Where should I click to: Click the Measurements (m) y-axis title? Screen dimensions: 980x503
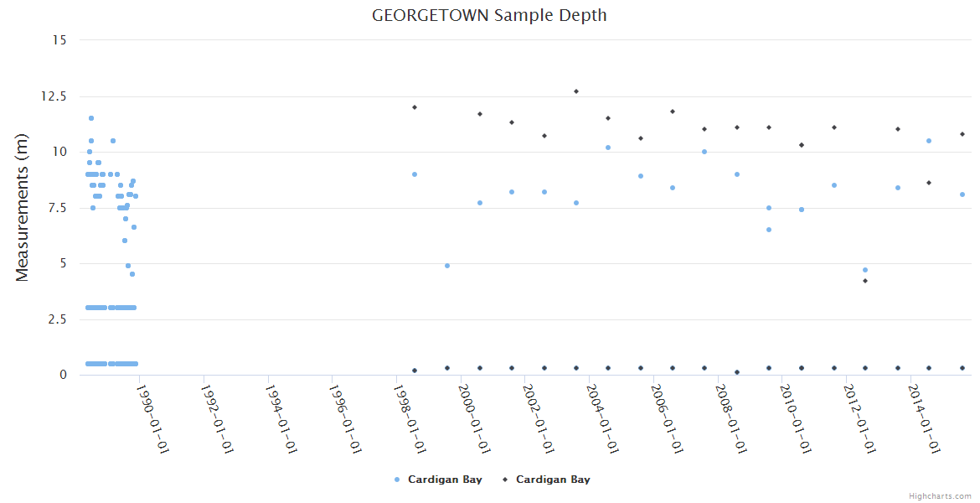pyautogui.click(x=23, y=207)
